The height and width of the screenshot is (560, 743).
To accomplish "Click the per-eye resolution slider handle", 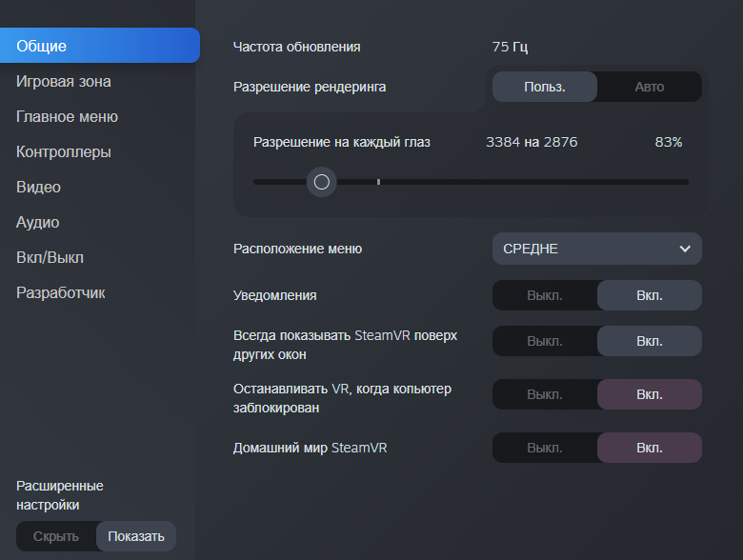I will tap(321, 182).
